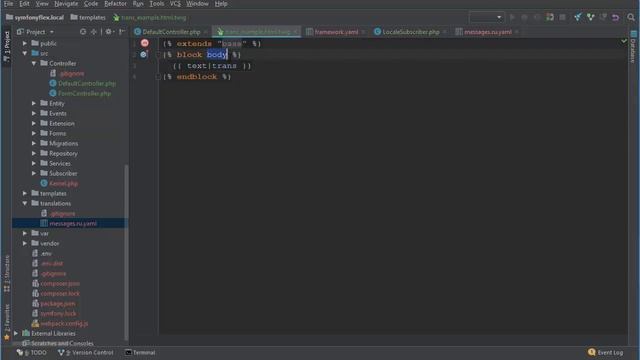Expand the public folder
This screenshot has width=640, height=360.
[x=25, y=43]
